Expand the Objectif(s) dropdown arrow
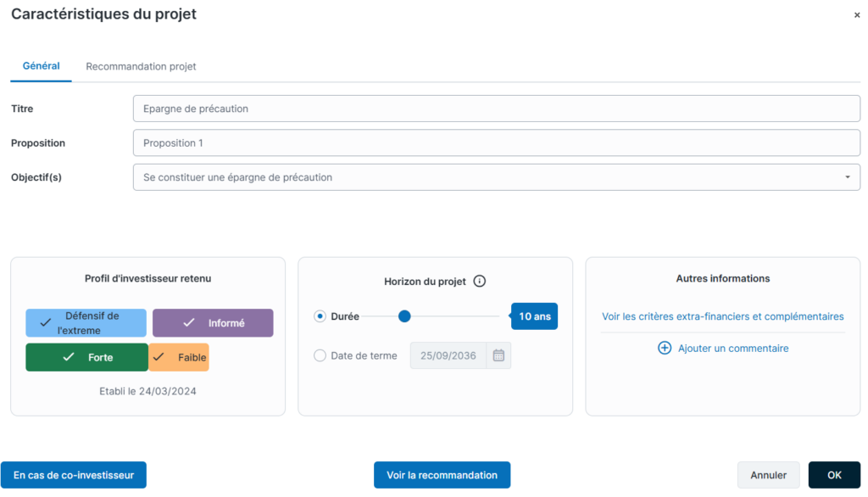 [847, 177]
